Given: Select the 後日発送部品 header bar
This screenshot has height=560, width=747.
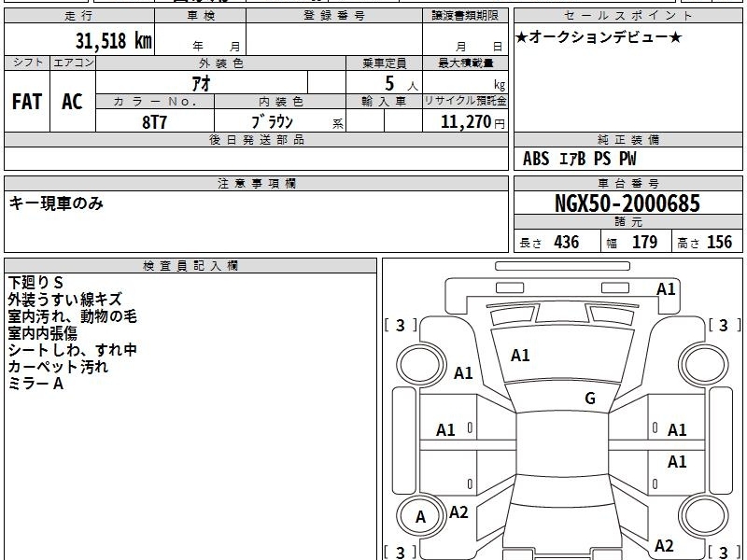Looking at the screenshot, I should (x=256, y=139).
